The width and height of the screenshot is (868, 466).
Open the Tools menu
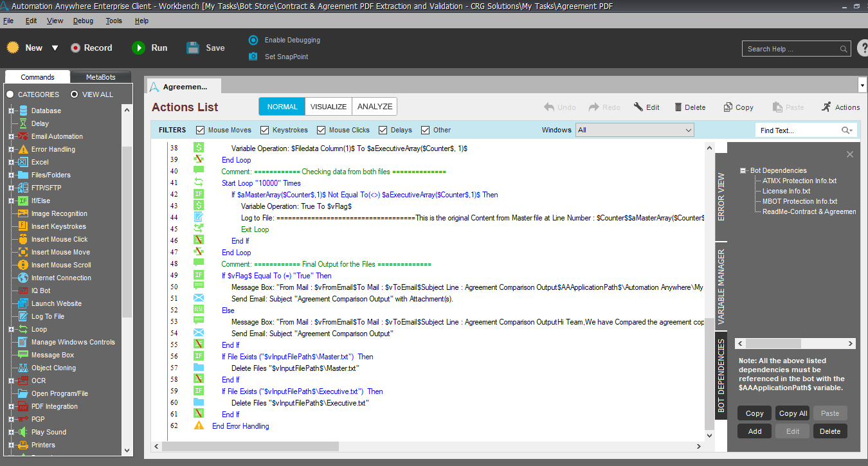114,21
